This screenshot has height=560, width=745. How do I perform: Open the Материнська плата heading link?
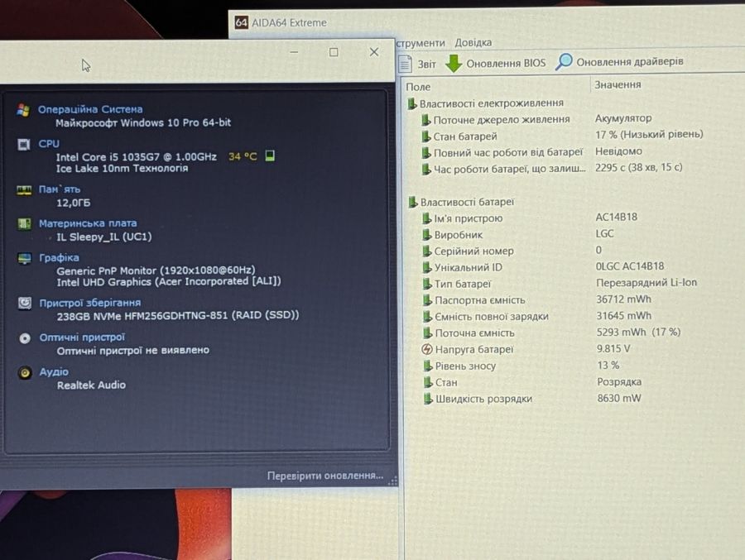(88, 223)
